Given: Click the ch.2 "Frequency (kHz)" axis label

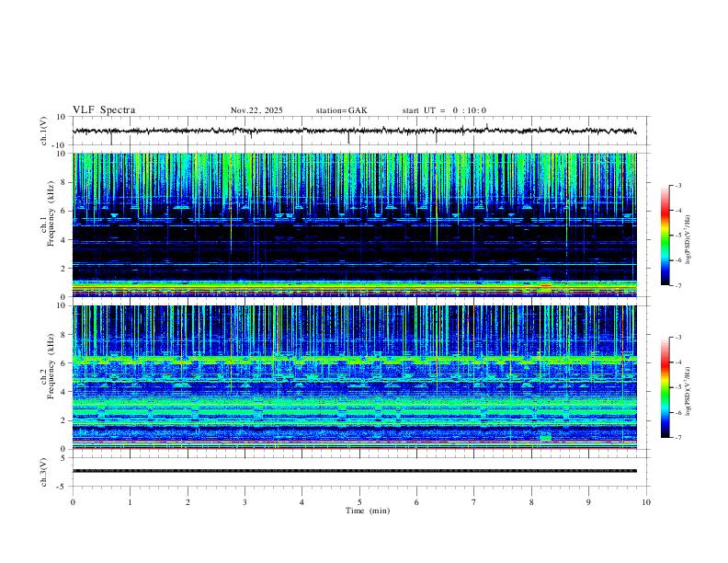Looking at the screenshot, I should coord(51,366).
